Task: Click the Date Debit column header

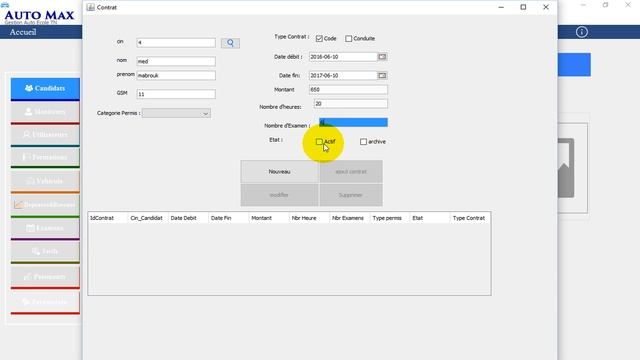Action: tap(188, 218)
